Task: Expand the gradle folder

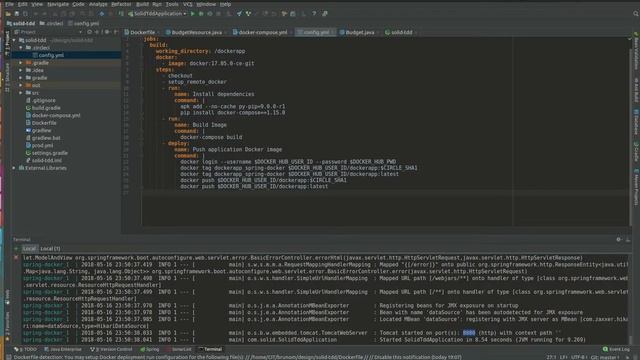Action: (21, 78)
